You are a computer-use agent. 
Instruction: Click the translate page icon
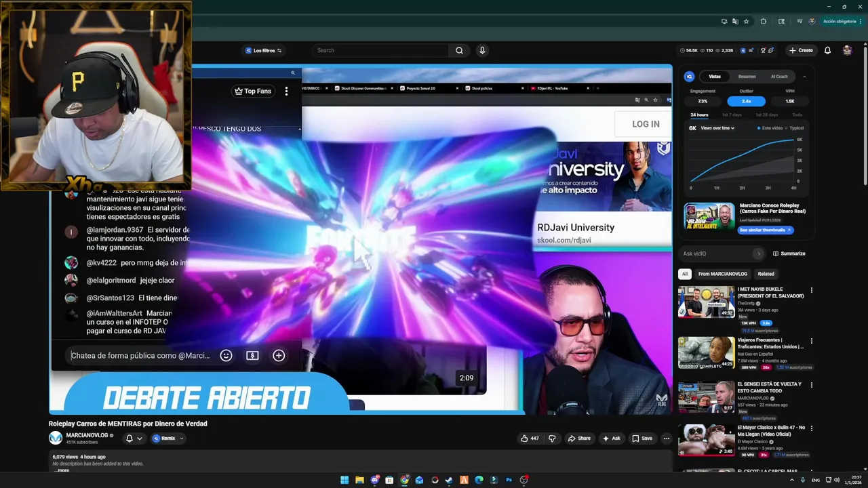pos(734,21)
